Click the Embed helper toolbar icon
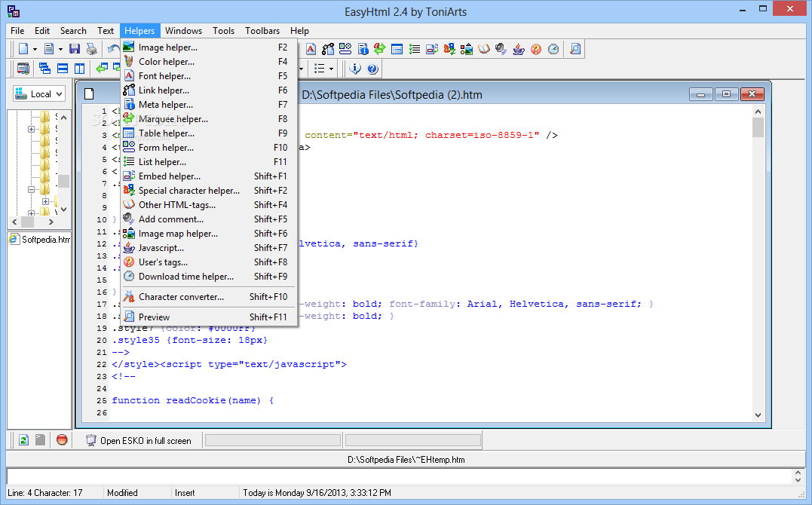 [x=432, y=49]
